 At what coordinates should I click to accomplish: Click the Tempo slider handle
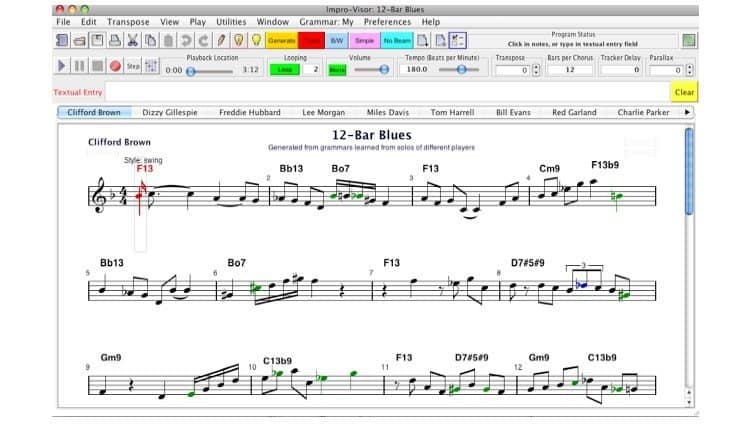tap(461, 70)
